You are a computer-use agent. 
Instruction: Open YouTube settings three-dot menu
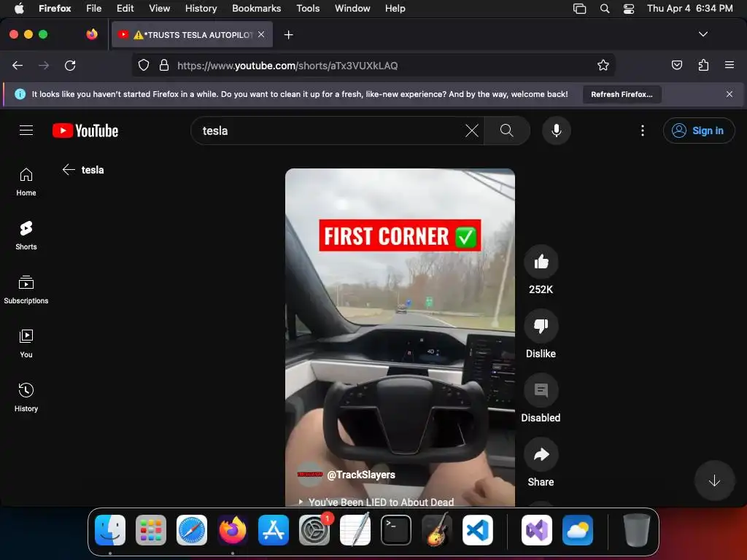tap(642, 131)
